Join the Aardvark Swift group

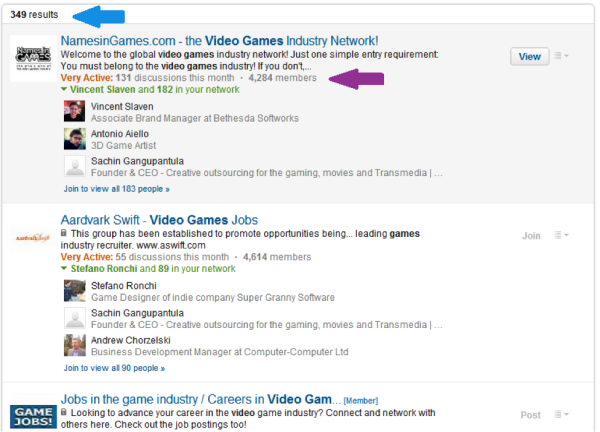pyautogui.click(x=531, y=236)
